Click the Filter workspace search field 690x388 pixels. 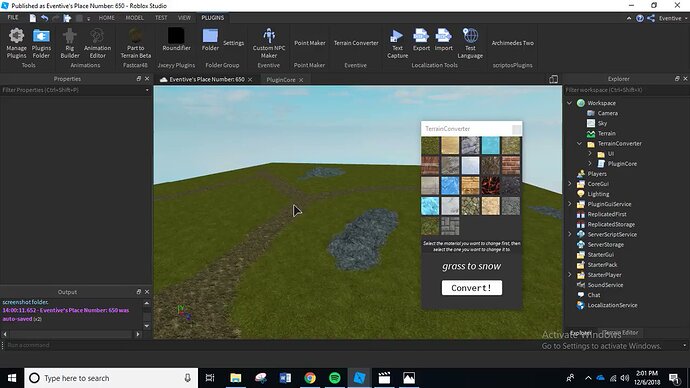click(626, 90)
